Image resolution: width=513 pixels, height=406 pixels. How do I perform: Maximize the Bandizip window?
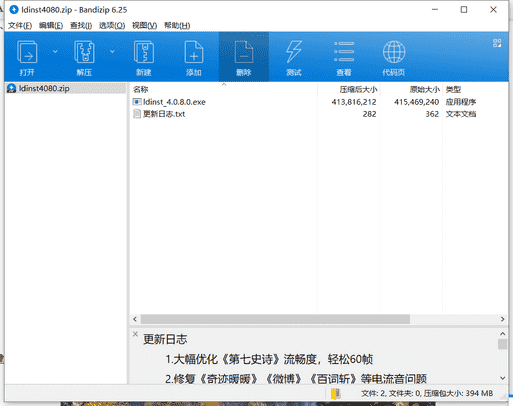click(464, 10)
